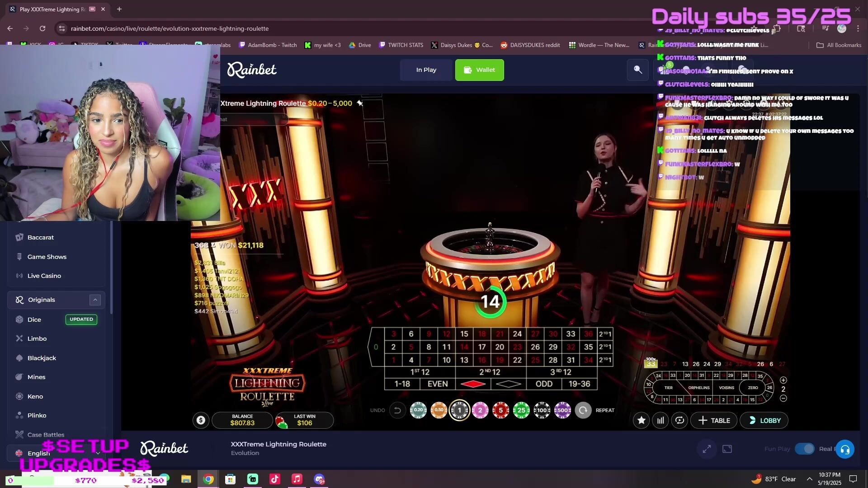Bet on the 2nd 12 dozen
The height and width of the screenshot is (488, 868).
491,372
